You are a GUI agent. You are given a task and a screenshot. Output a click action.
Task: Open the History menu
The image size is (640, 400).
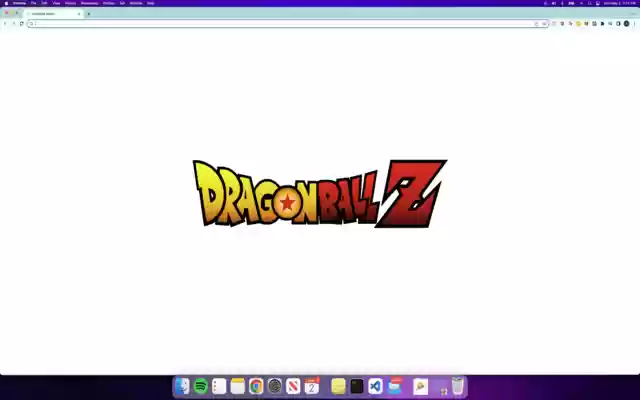click(70, 3)
